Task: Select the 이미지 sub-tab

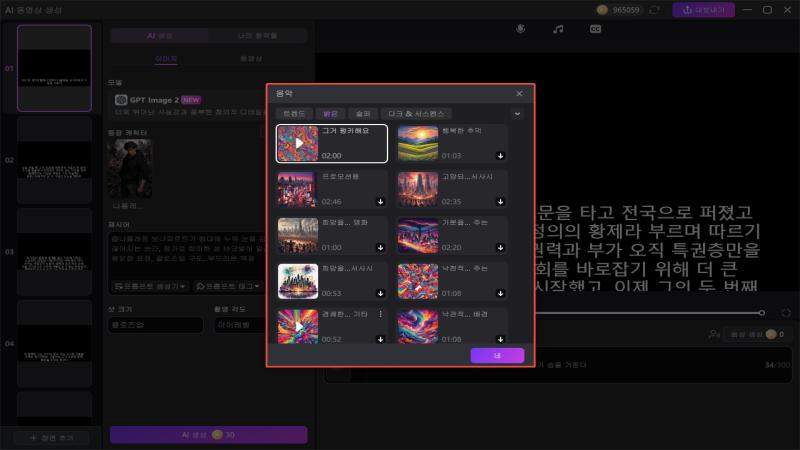Action: 166,59
